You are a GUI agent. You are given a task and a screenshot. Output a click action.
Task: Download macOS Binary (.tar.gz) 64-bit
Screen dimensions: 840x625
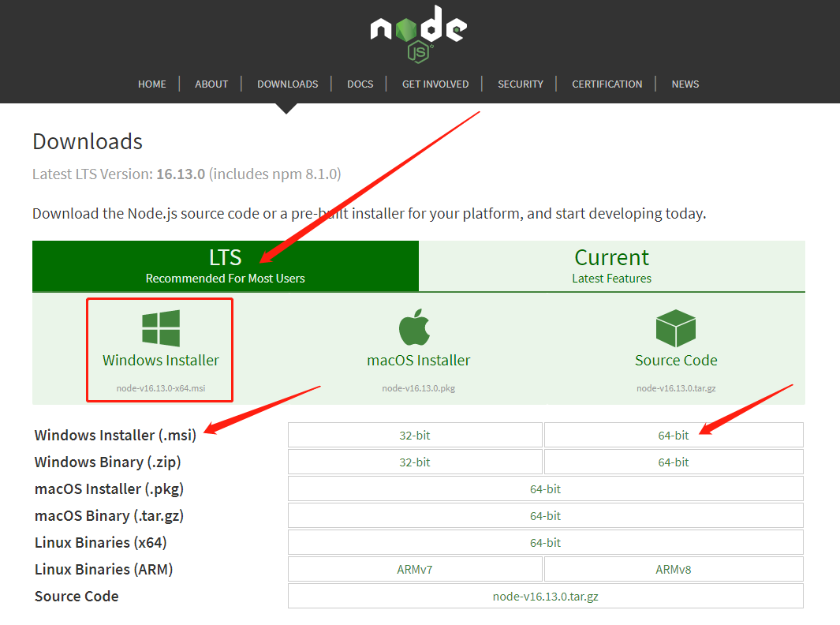545,515
